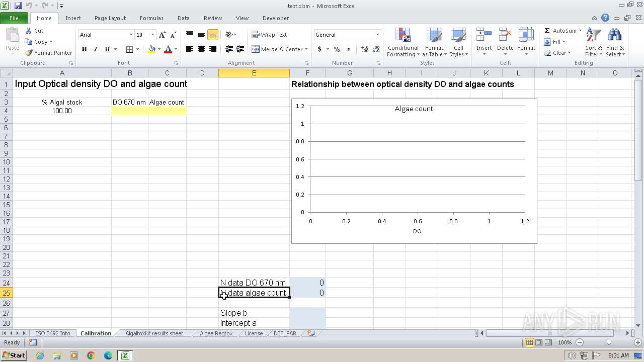Screen dimensions: 644x362
Task: Click Increase Decimal icon
Action: 365,49
